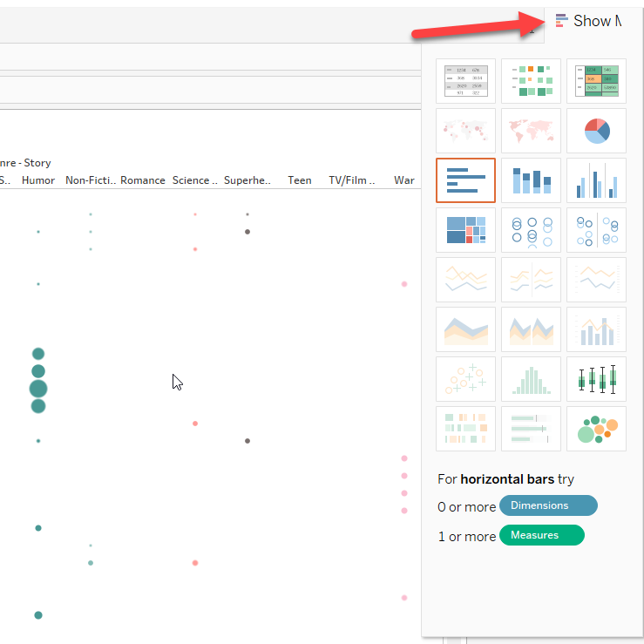Pick the side-by-side circles chart

pos(596,230)
